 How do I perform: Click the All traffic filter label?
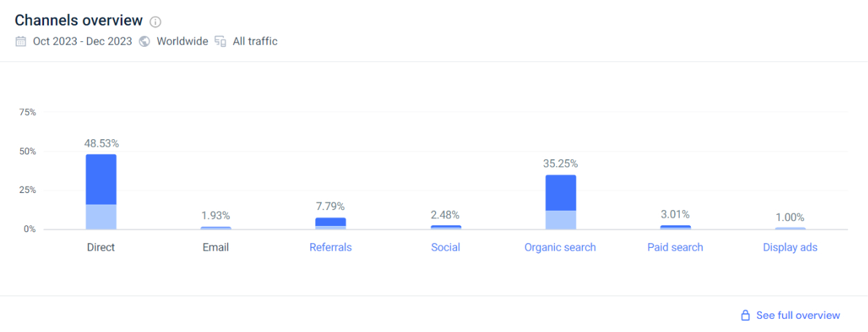click(255, 41)
